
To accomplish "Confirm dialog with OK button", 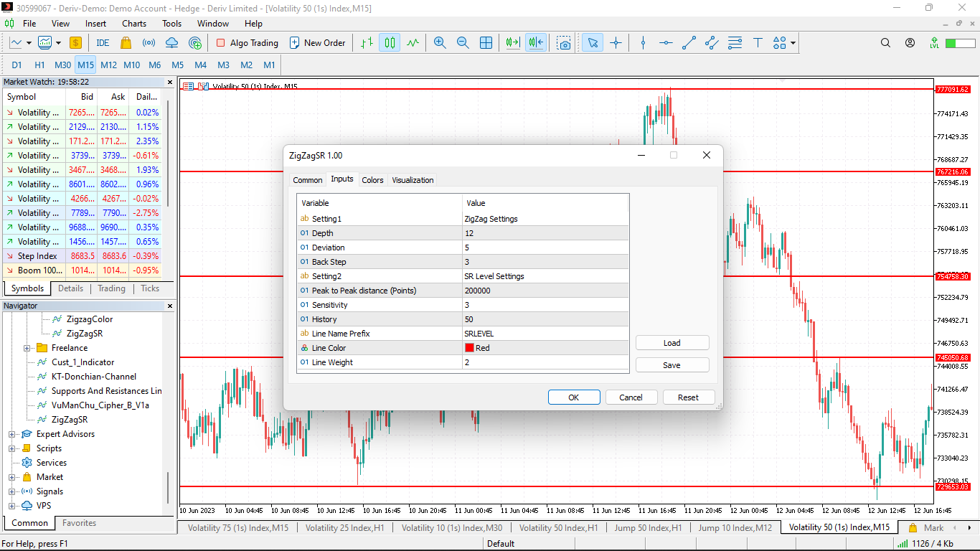I will [x=574, y=397].
